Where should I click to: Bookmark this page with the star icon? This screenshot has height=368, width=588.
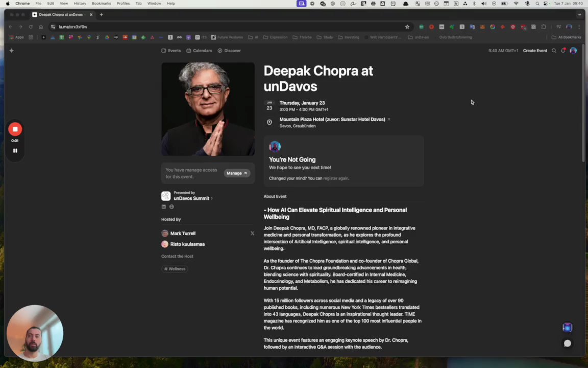coord(407,27)
